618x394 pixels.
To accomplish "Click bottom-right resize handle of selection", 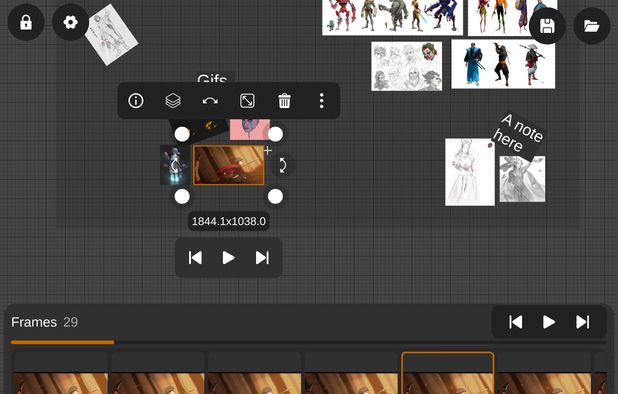I will (x=275, y=197).
